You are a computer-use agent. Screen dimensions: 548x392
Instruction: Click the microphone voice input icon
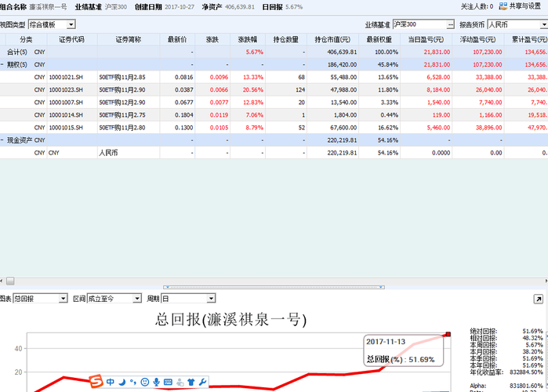156,383
